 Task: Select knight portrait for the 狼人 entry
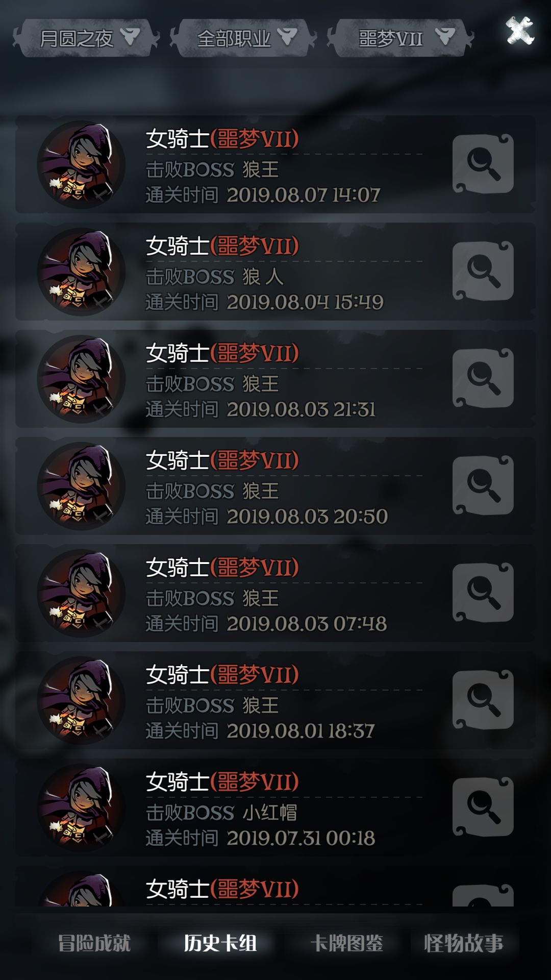point(81,272)
